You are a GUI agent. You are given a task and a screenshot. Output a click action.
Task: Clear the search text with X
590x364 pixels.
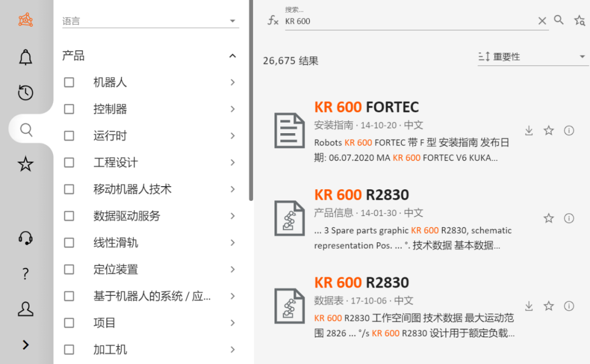[x=542, y=21]
